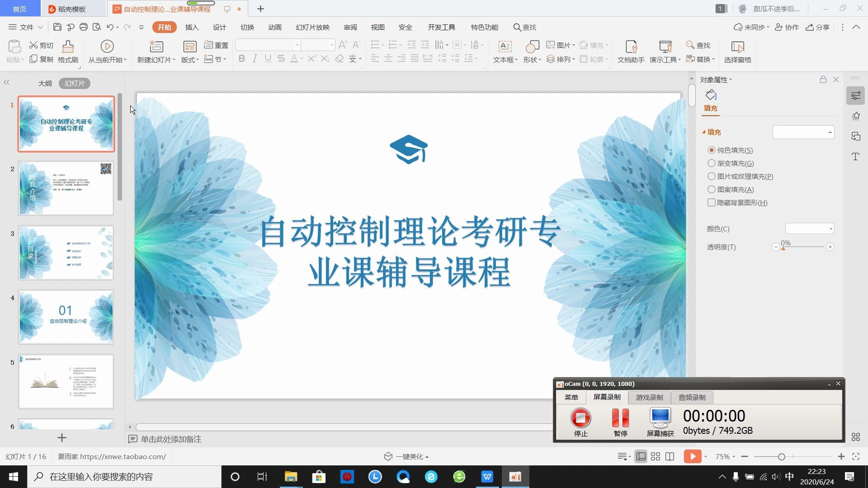Screen dimensions: 868x488
Task: Click the 透明度 transparency slider
Action: (x=783, y=248)
